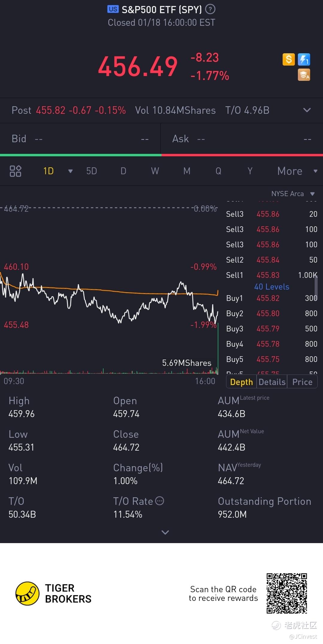Tap the Outstanding Portion 952.0M value

pyautogui.click(x=232, y=514)
